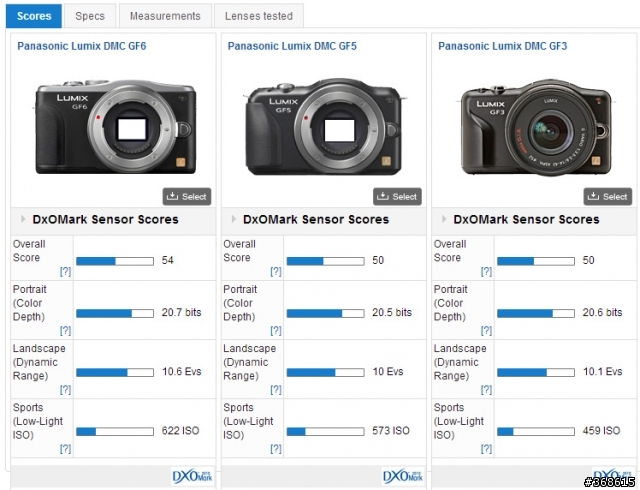This screenshot has width=640, height=490.
Task: Click the GF6 camera product image
Action: click(x=116, y=127)
